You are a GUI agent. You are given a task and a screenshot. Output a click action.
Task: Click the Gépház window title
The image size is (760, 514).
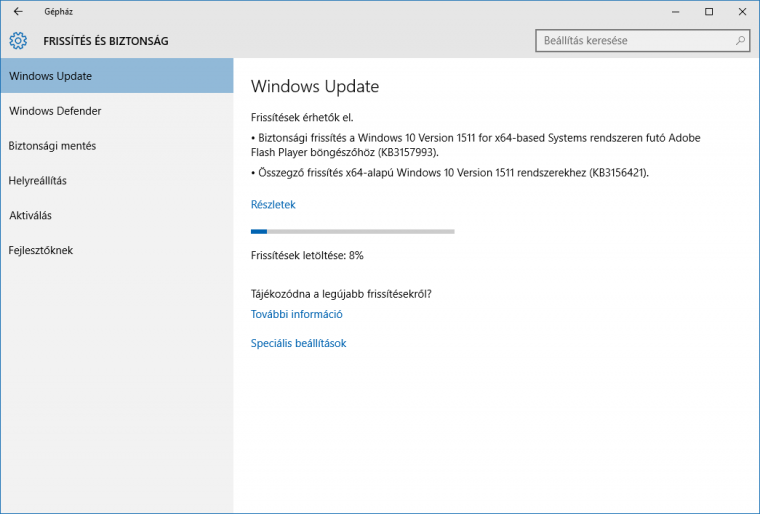(x=58, y=12)
